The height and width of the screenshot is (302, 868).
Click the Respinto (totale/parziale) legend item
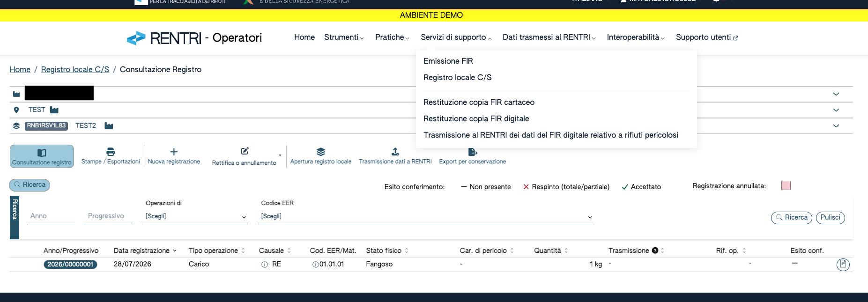pos(566,187)
